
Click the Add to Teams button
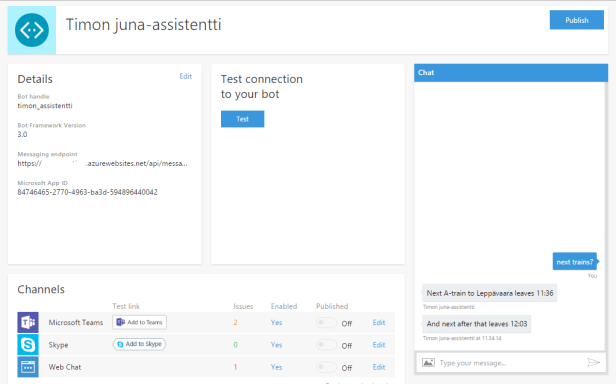[139, 322]
